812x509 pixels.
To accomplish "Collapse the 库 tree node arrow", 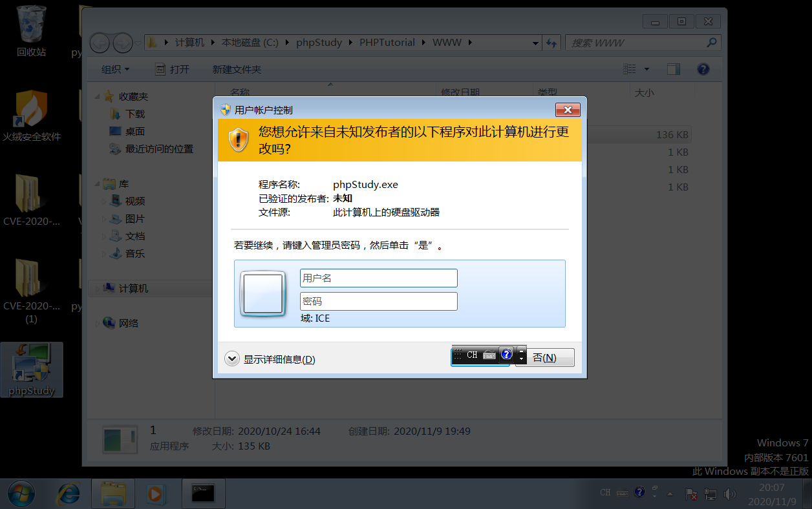I will pyautogui.click(x=98, y=184).
